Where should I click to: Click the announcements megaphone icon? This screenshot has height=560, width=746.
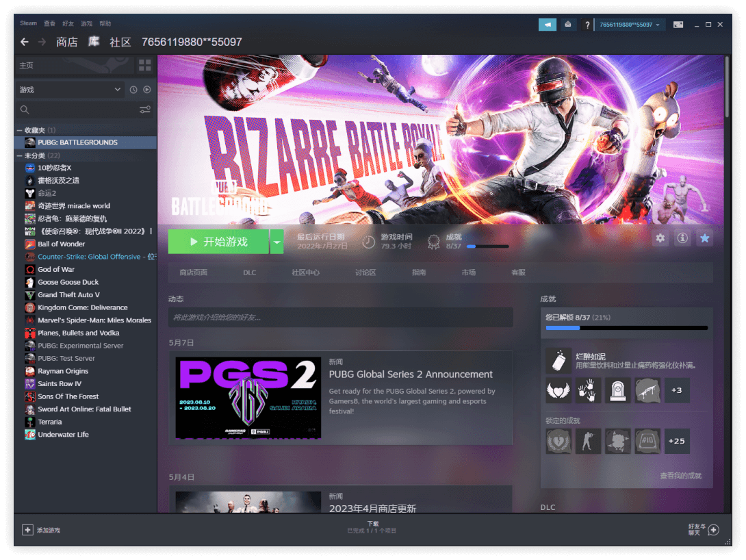[547, 25]
